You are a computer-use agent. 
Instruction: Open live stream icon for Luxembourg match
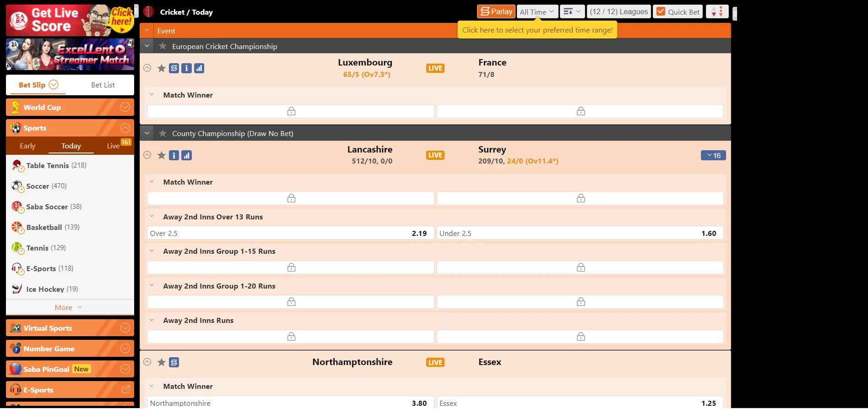[x=174, y=68]
